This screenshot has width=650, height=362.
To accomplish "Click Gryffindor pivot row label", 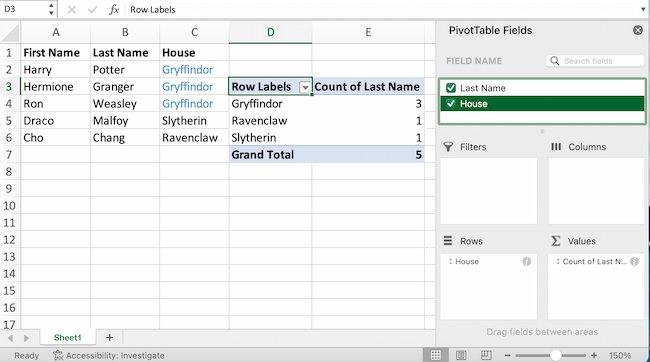I will point(270,104).
